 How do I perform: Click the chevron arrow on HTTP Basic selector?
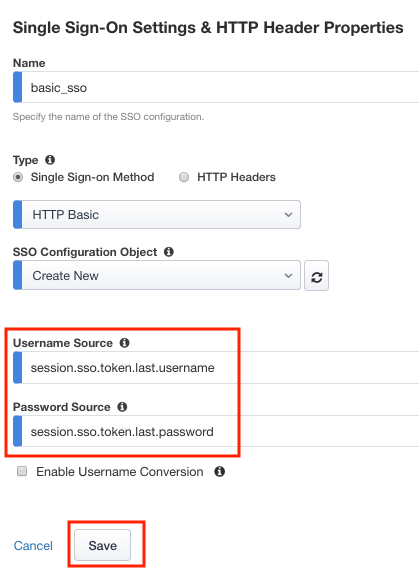tap(288, 215)
